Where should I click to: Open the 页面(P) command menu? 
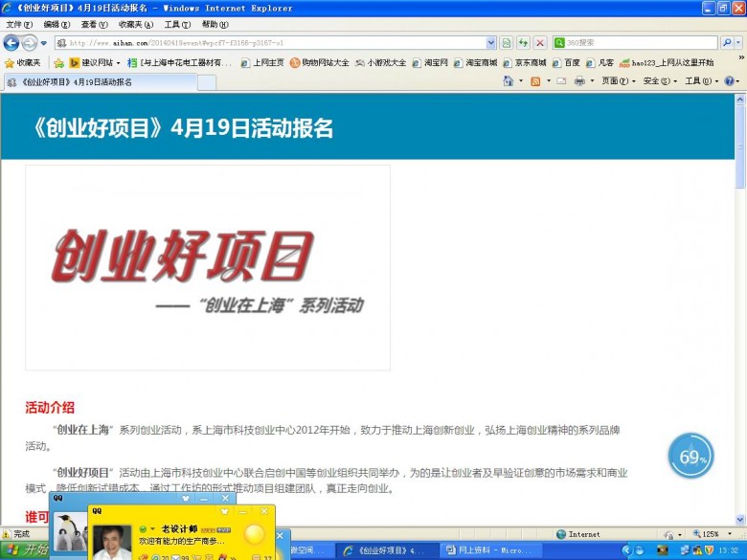tap(619, 81)
